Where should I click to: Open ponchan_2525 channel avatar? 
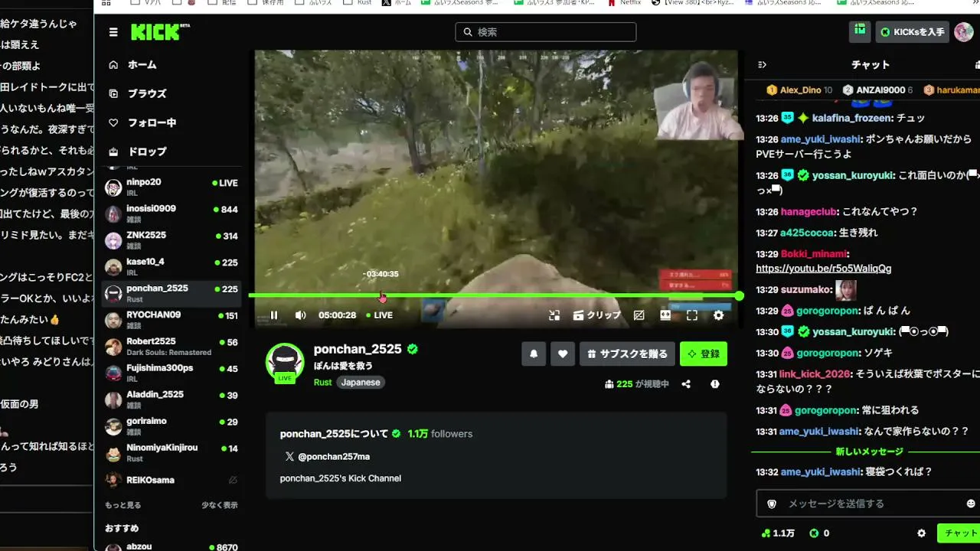tap(285, 362)
